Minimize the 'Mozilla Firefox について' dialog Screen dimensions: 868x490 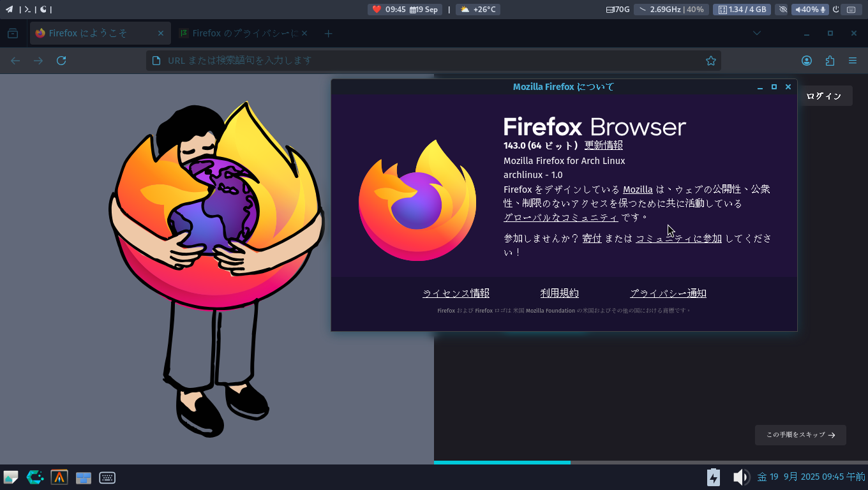click(x=760, y=87)
